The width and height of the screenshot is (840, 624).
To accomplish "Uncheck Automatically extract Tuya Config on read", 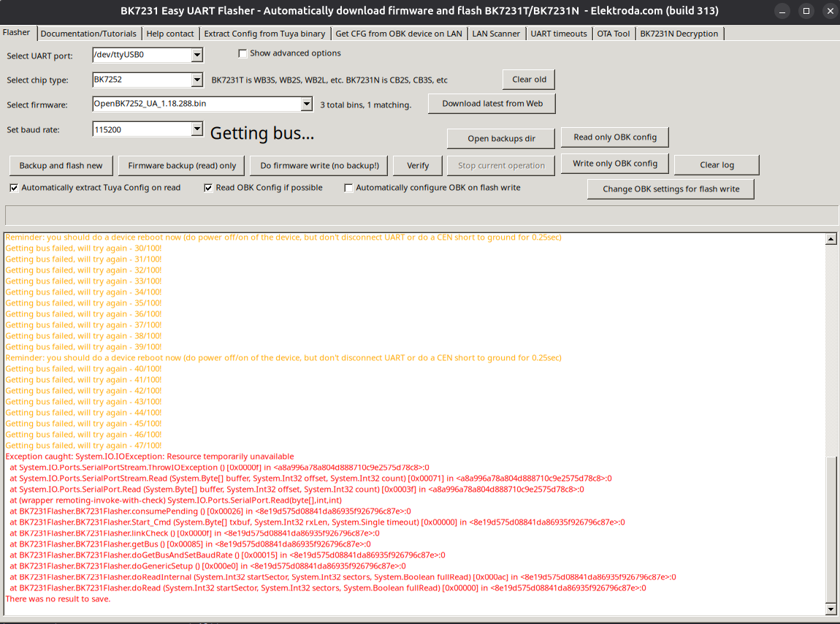I will point(14,188).
